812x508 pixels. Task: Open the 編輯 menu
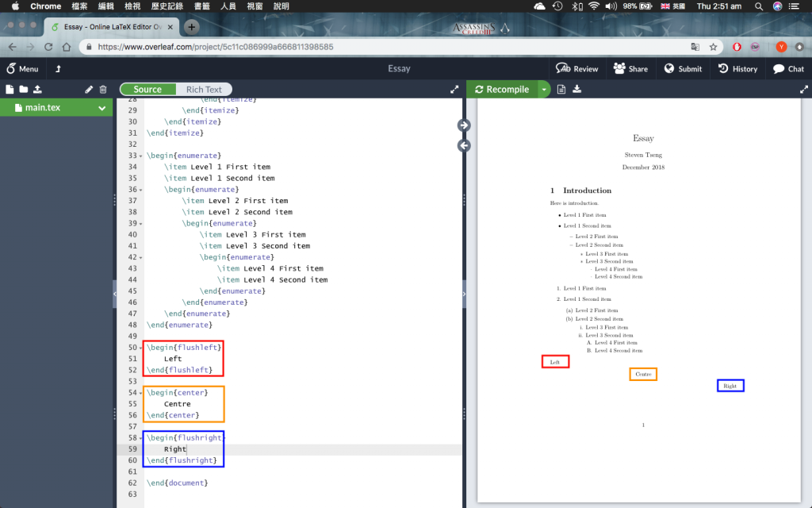(105, 6)
